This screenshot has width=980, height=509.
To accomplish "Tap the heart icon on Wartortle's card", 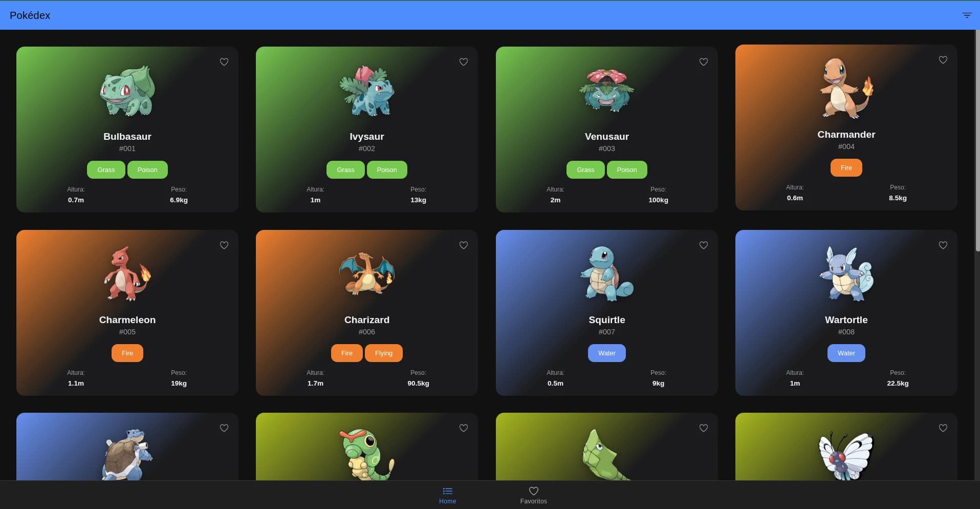I will click(x=943, y=245).
